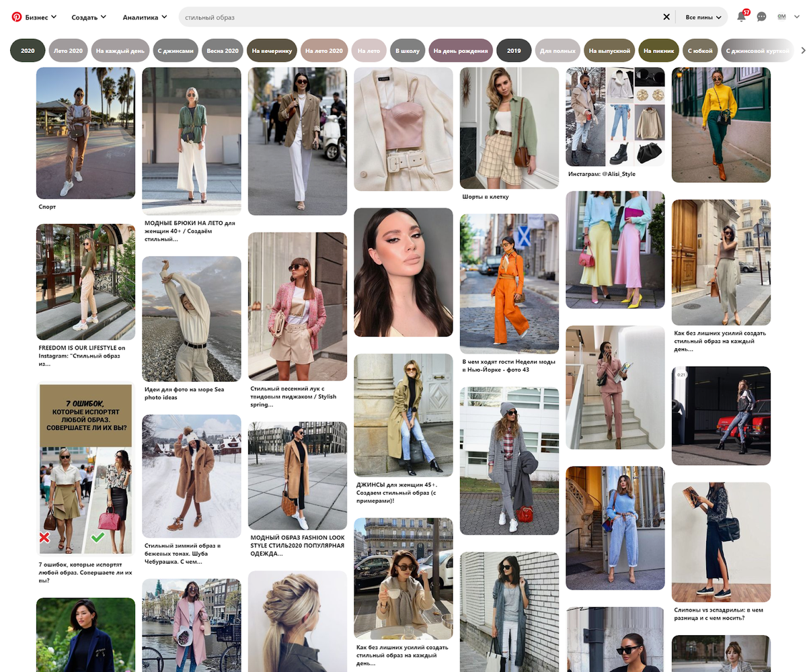Open the Аналитика dropdown menu
Screen dimensions: 807x672
[145, 17]
